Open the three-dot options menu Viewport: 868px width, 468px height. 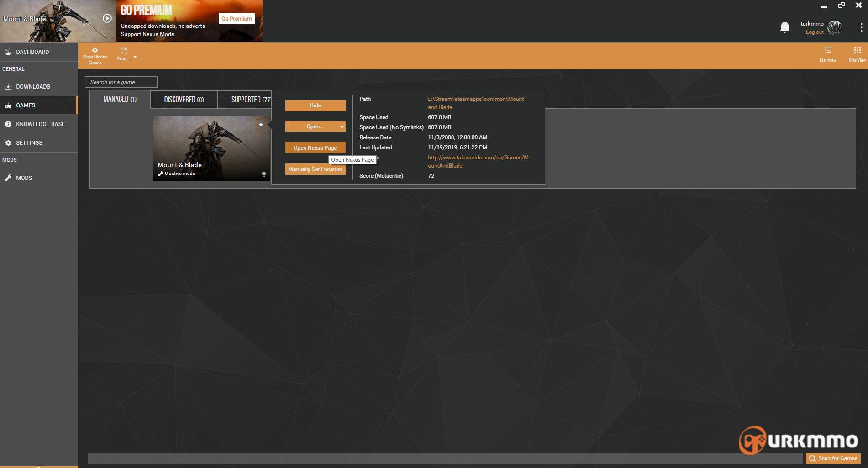pos(861,27)
